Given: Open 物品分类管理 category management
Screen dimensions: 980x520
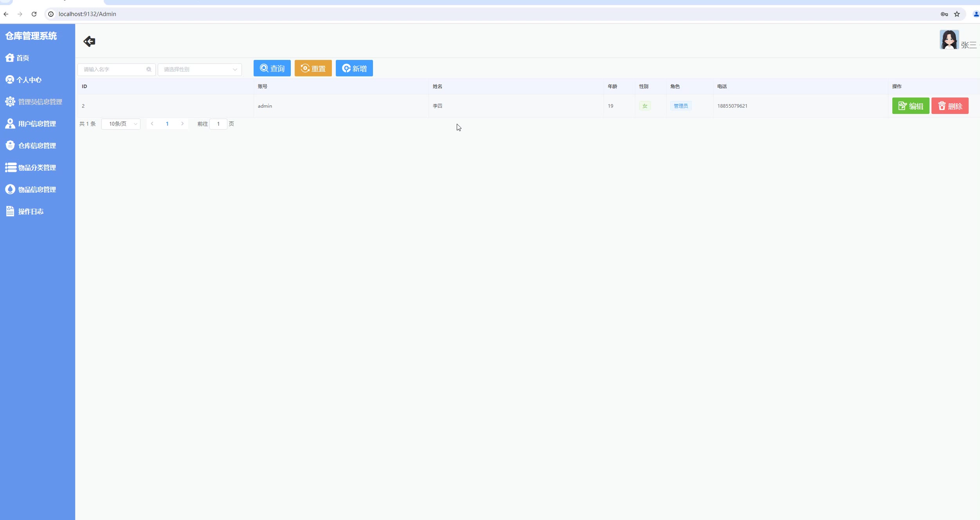Looking at the screenshot, I should (x=37, y=168).
